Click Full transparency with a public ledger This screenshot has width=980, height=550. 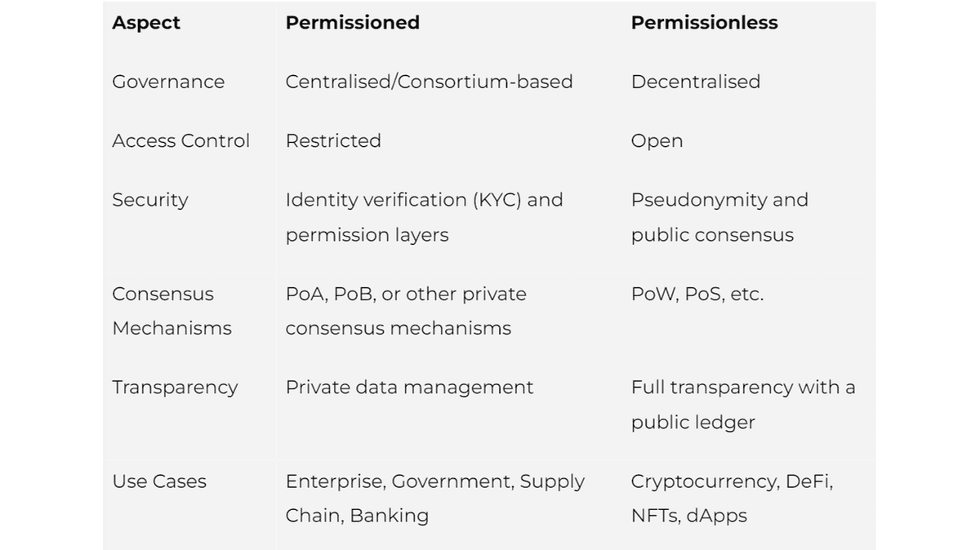click(x=743, y=405)
